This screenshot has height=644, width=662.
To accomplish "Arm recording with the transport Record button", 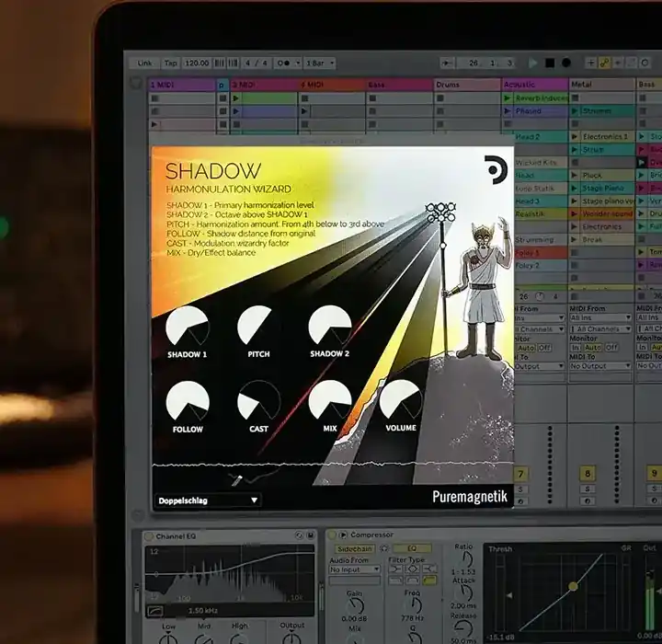I will tap(566, 63).
